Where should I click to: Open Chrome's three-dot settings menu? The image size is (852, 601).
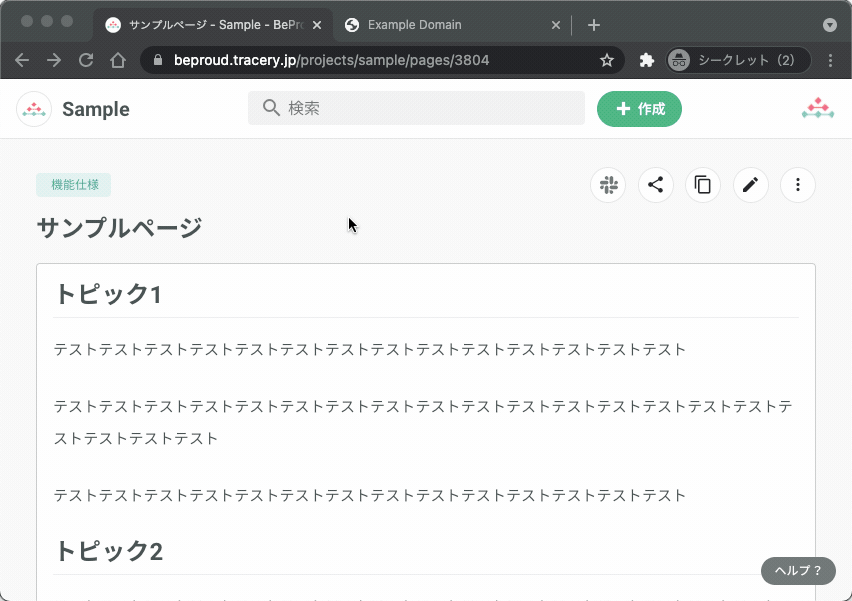[833, 60]
